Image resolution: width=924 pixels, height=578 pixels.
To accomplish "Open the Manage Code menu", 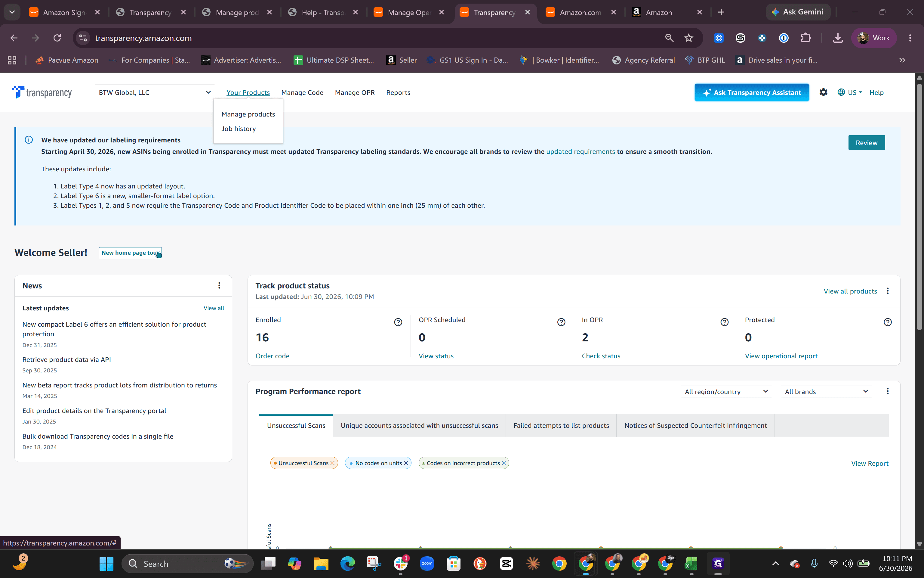I will coord(302,92).
